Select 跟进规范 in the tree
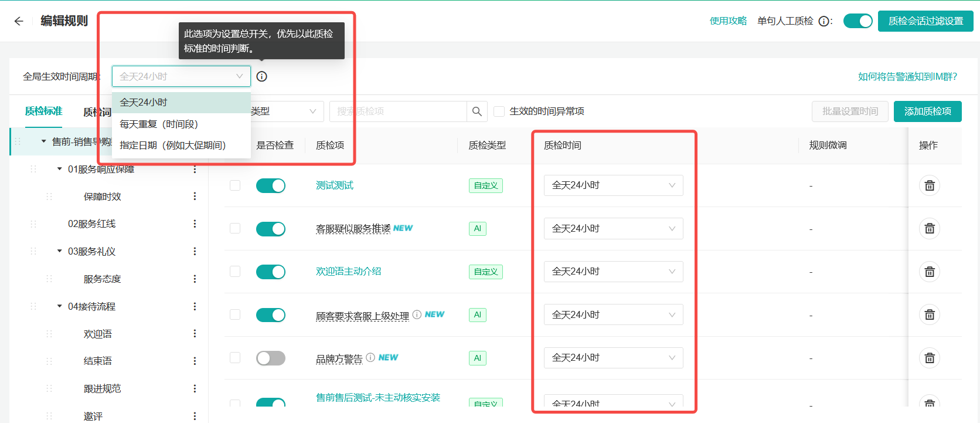Screen dimensions: 980x423 [102, 388]
